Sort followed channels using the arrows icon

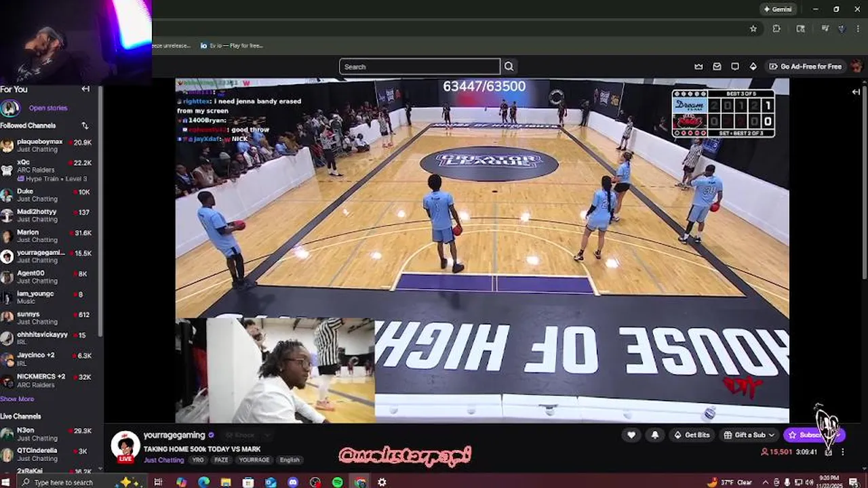pyautogui.click(x=85, y=125)
